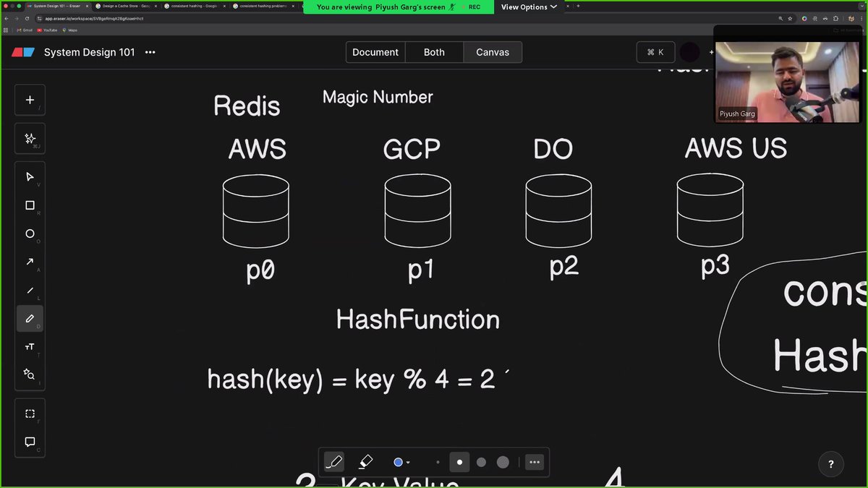
Task: Choose the pen brush in drawing bar
Action: [x=334, y=462]
